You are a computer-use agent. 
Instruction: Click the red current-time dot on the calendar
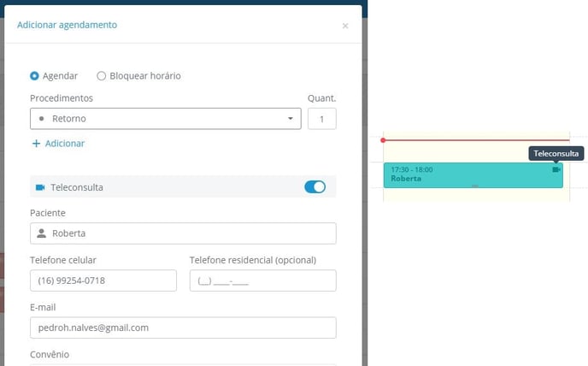pos(383,139)
